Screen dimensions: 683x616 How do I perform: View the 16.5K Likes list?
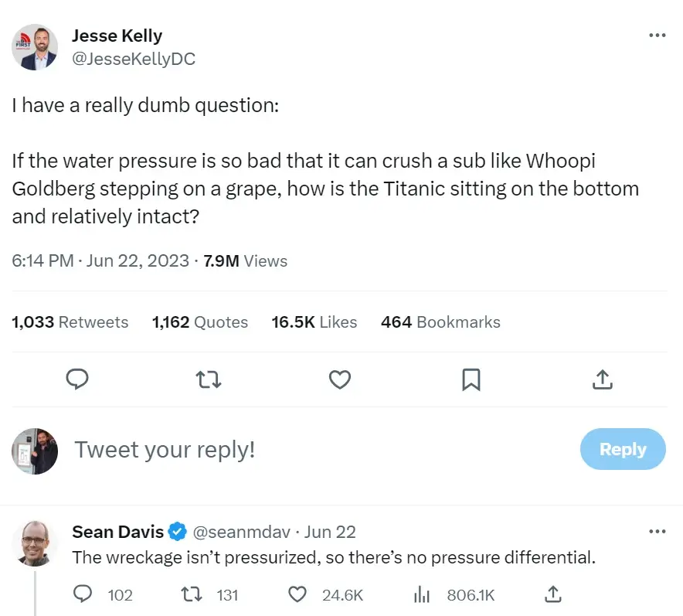pos(314,322)
